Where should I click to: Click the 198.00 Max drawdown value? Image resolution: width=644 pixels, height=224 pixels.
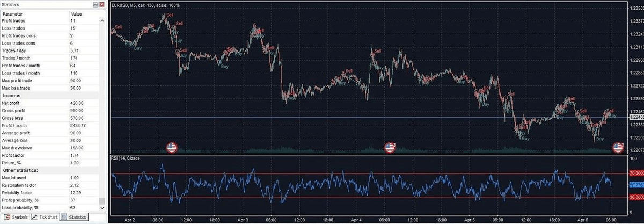[77, 148]
